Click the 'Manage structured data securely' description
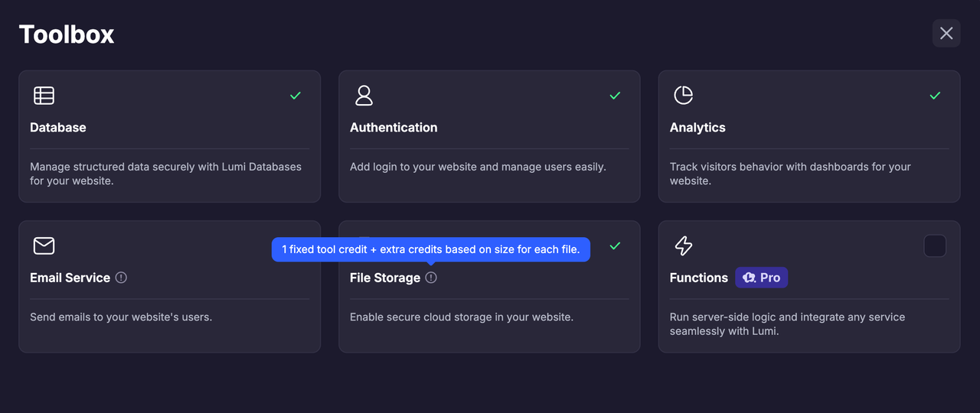The width and height of the screenshot is (980, 413). (165, 174)
